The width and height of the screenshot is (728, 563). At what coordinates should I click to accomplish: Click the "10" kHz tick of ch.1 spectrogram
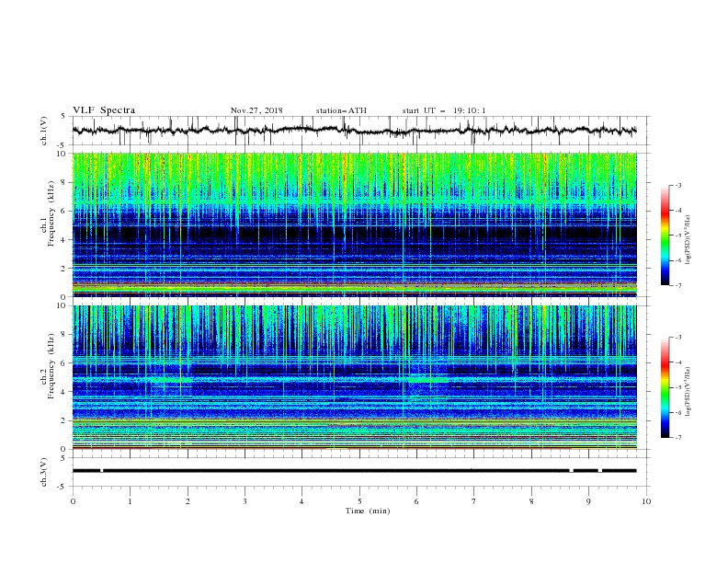tap(63, 154)
